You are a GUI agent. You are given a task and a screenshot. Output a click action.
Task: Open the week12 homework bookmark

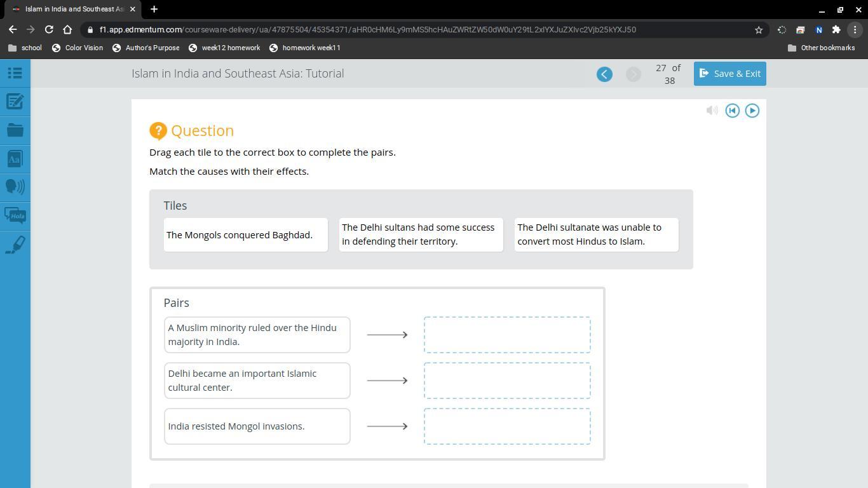coord(224,48)
